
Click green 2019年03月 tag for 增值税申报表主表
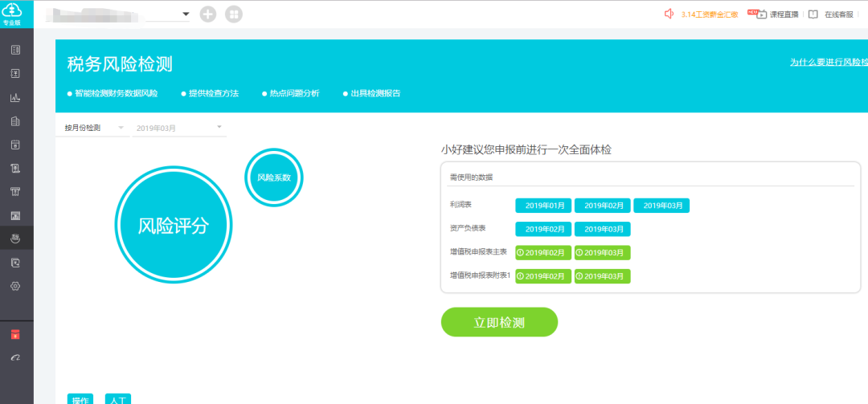coord(602,253)
